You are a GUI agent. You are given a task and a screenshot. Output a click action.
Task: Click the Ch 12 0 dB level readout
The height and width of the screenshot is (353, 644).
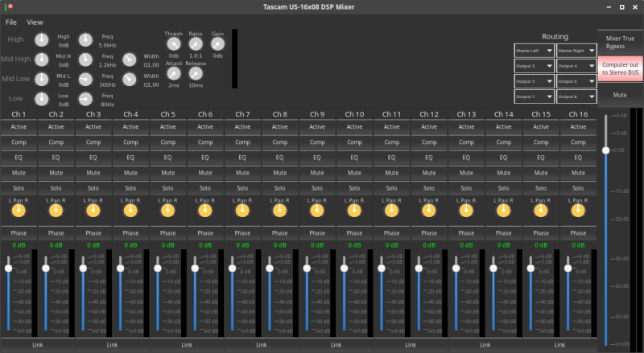[x=429, y=245]
